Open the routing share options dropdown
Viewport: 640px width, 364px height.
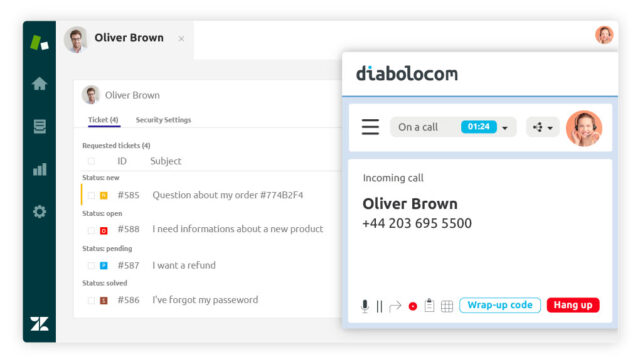pos(542,127)
